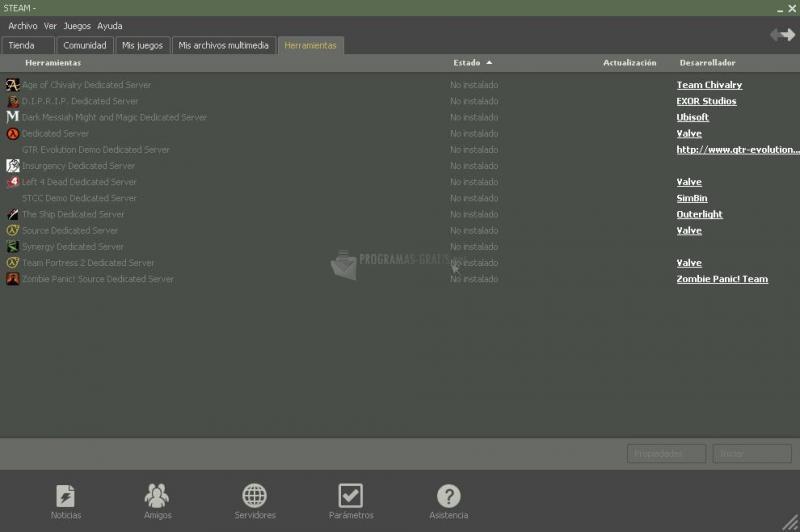Click the window resize grip
The image size is (800, 532).
coord(791,523)
